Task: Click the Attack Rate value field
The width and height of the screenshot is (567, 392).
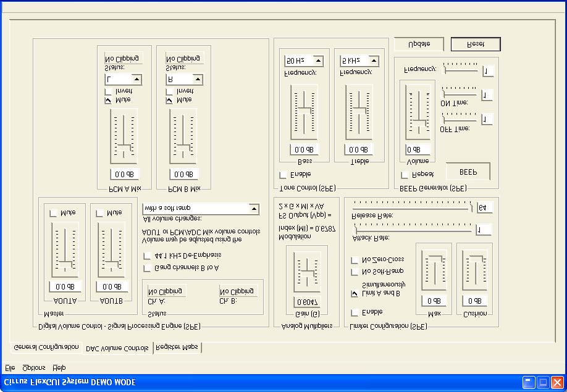Action: click(484, 229)
